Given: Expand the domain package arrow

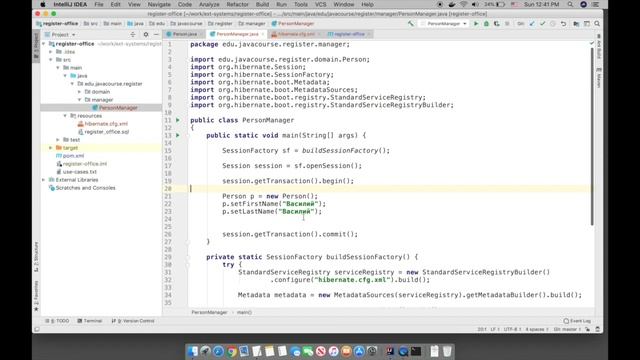Looking at the screenshot, I should coord(80,92).
